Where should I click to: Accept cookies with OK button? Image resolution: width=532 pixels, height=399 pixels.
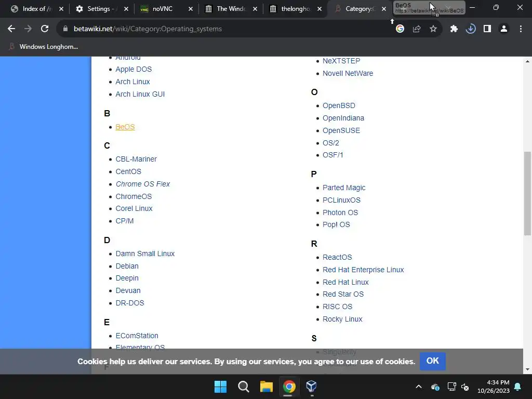click(x=432, y=361)
